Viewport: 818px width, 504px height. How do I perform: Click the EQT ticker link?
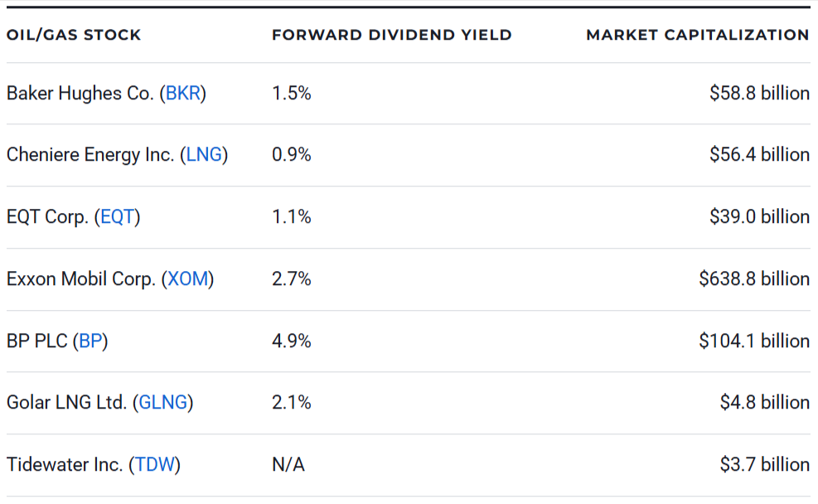[117, 217]
